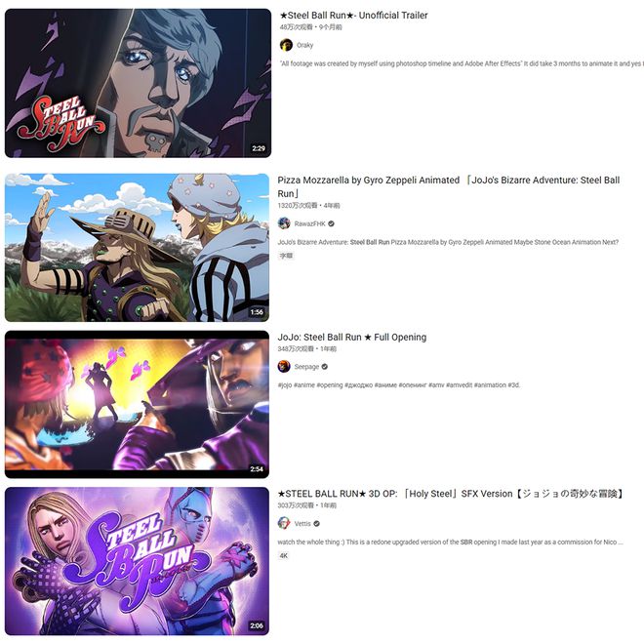Open the Oraky channel avatar
Viewport: 644px width, 644px height.
(x=286, y=45)
